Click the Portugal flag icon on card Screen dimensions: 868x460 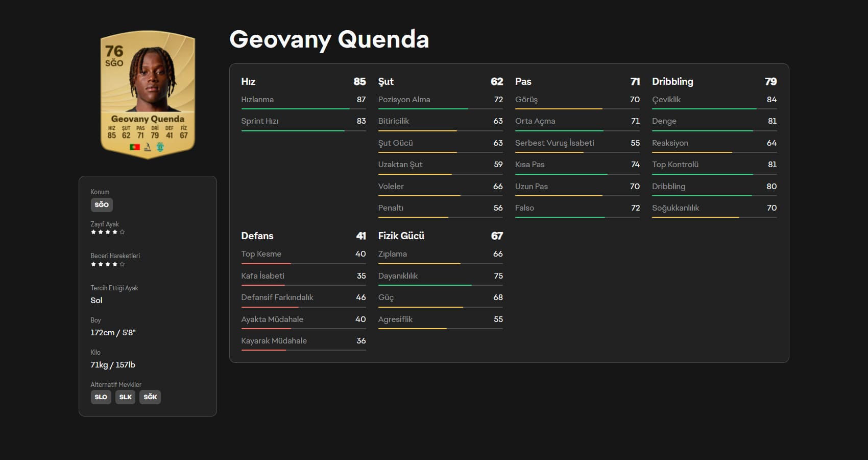(x=135, y=147)
